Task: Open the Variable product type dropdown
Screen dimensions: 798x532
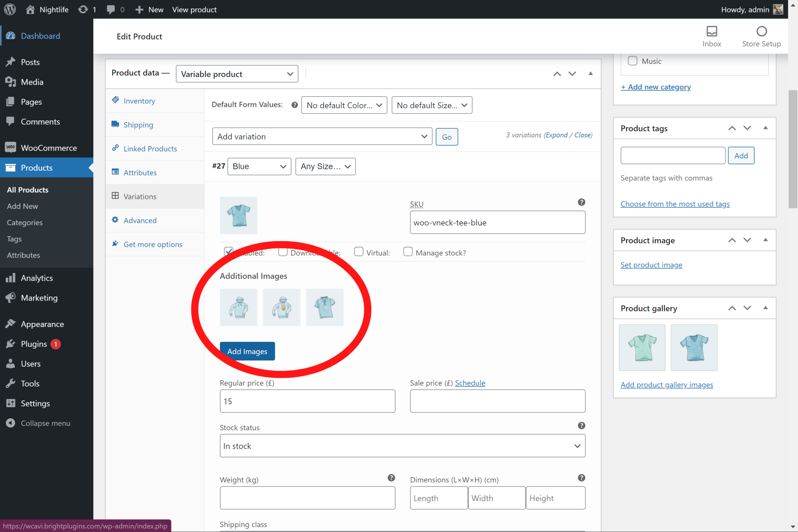Action: tap(237, 74)
